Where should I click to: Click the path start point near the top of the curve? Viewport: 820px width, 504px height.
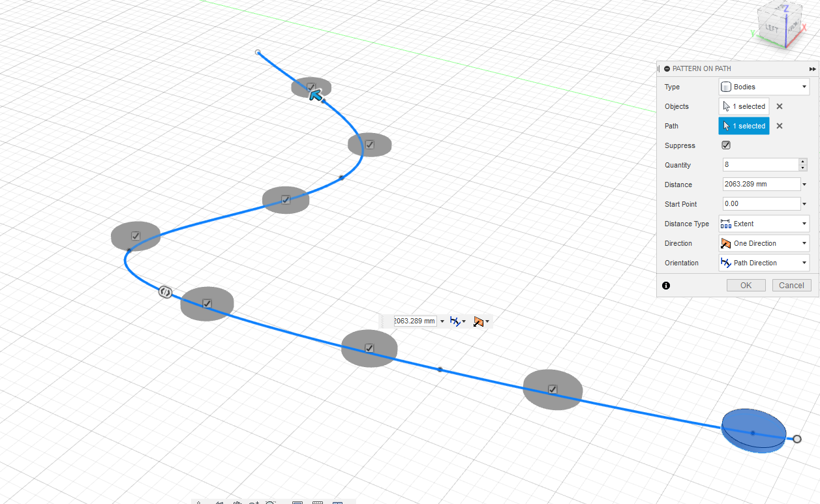258,52
